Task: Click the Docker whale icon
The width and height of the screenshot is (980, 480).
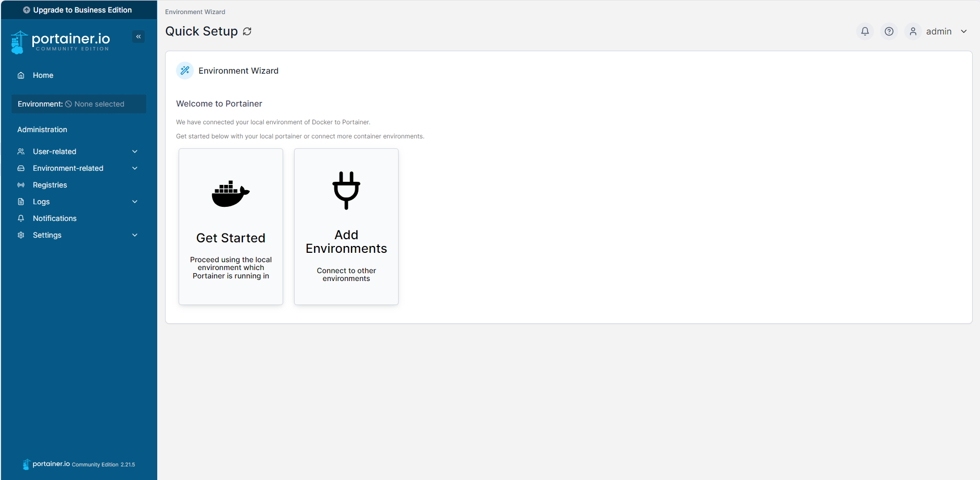Action: pos(230,194)
